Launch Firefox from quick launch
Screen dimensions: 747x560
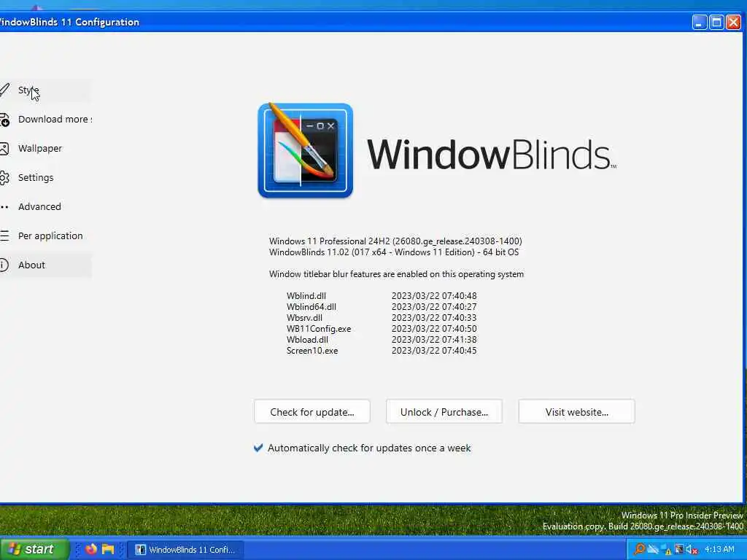point(90,549)
